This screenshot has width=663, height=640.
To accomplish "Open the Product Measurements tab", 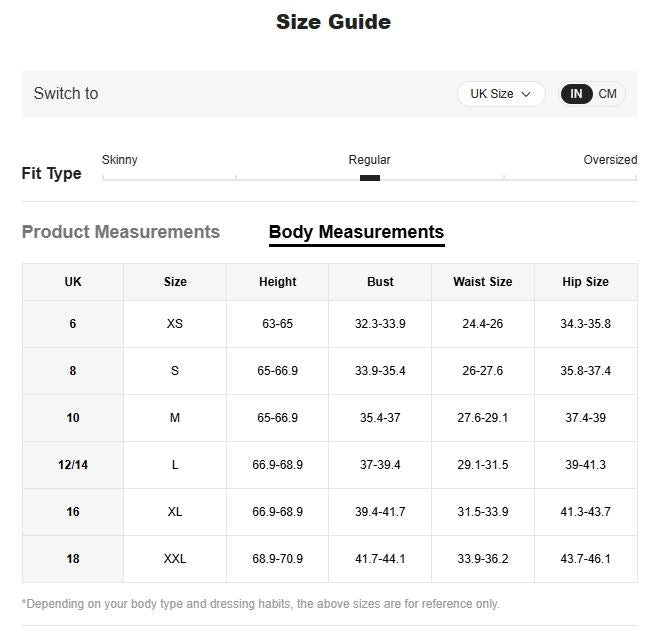I will 121,232.
